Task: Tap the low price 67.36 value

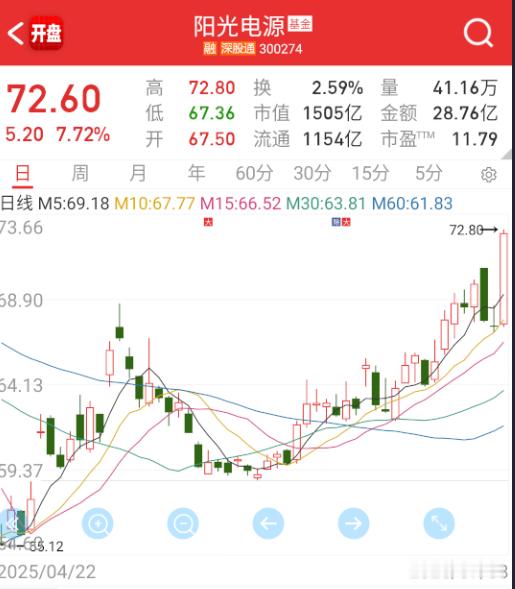Action: (x=212, y=113)
